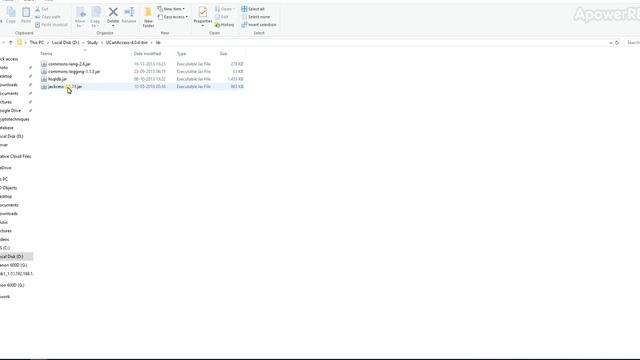Open OneDrive in navigation pane
640x360 pixels.
click(6, 168)
